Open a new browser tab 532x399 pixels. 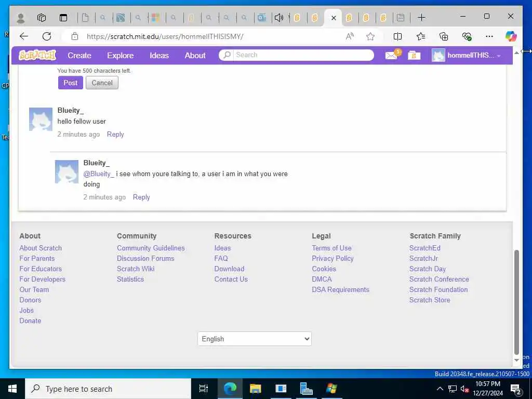(421, 18)
